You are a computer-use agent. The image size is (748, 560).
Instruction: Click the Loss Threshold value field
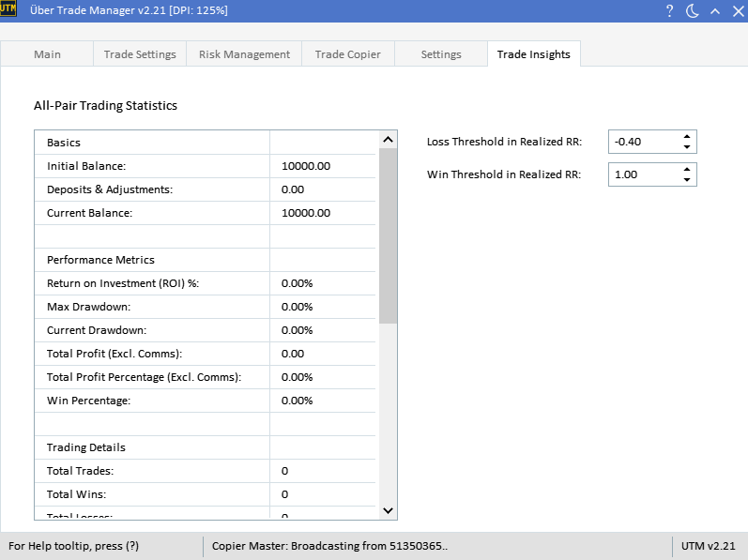(643, 142)
